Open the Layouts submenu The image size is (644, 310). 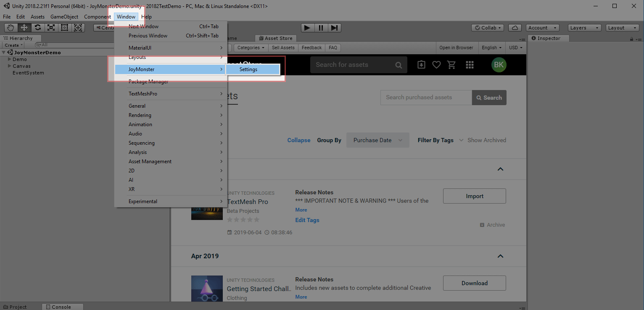(x=171, y=57)
